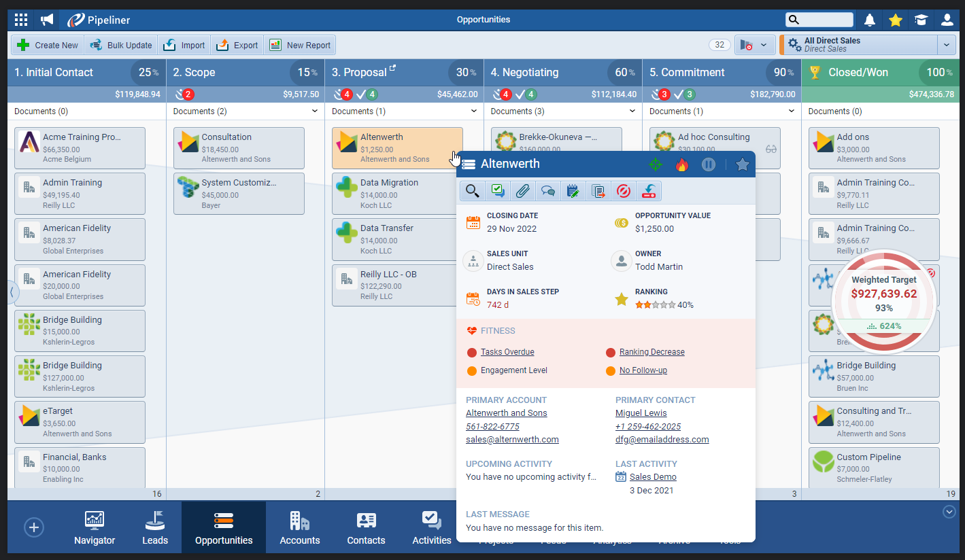The height and width of the screenshot is (560, 965).
Task: Click the notes notepad icon in popup
Action: coord(573,192)
